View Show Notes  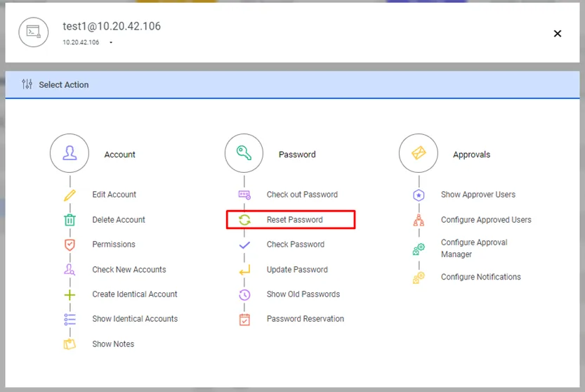[113, 344]
